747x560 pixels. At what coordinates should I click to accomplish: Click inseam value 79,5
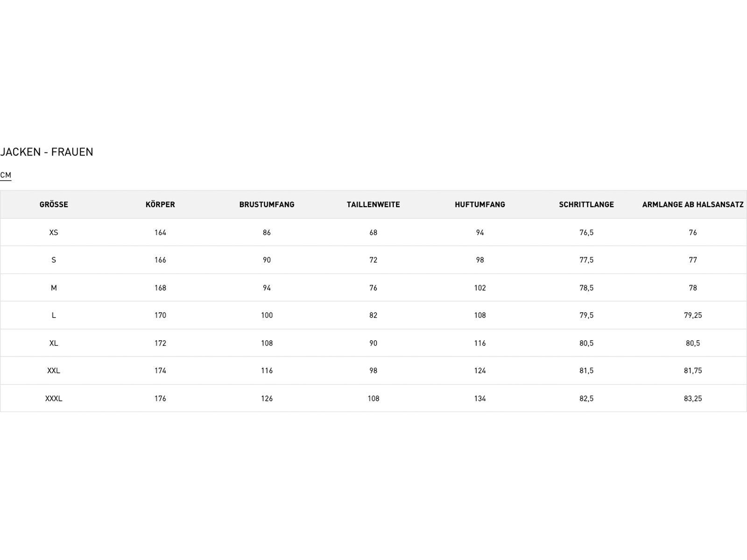(586, 315)
